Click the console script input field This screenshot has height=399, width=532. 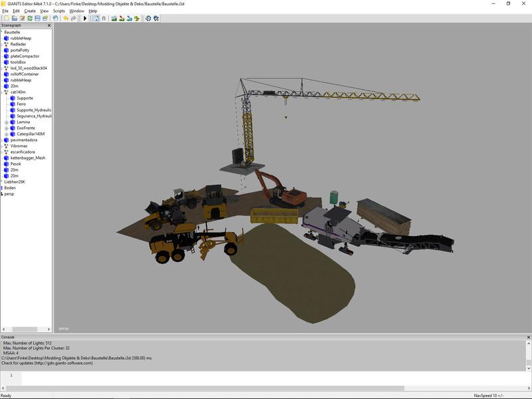click(266, 378)
